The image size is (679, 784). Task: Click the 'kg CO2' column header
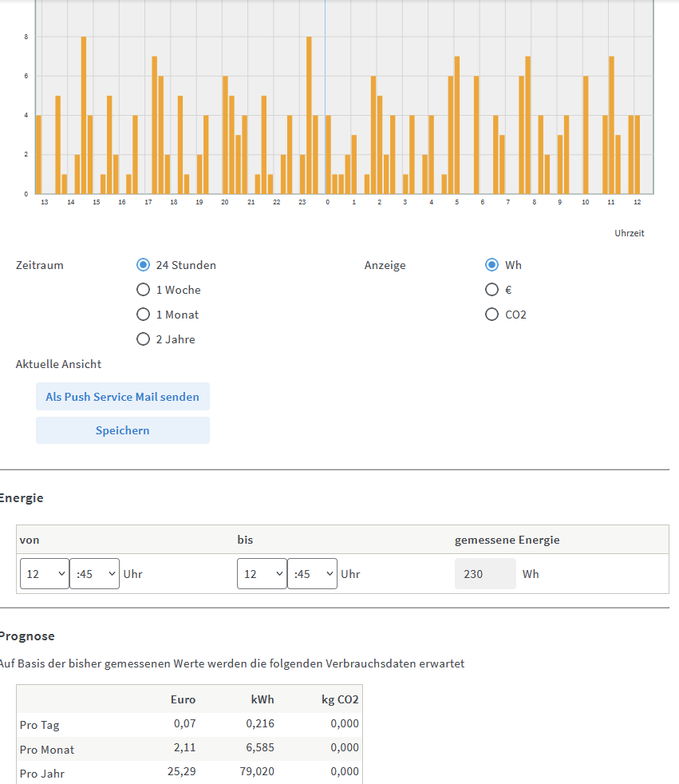(340, 699)
